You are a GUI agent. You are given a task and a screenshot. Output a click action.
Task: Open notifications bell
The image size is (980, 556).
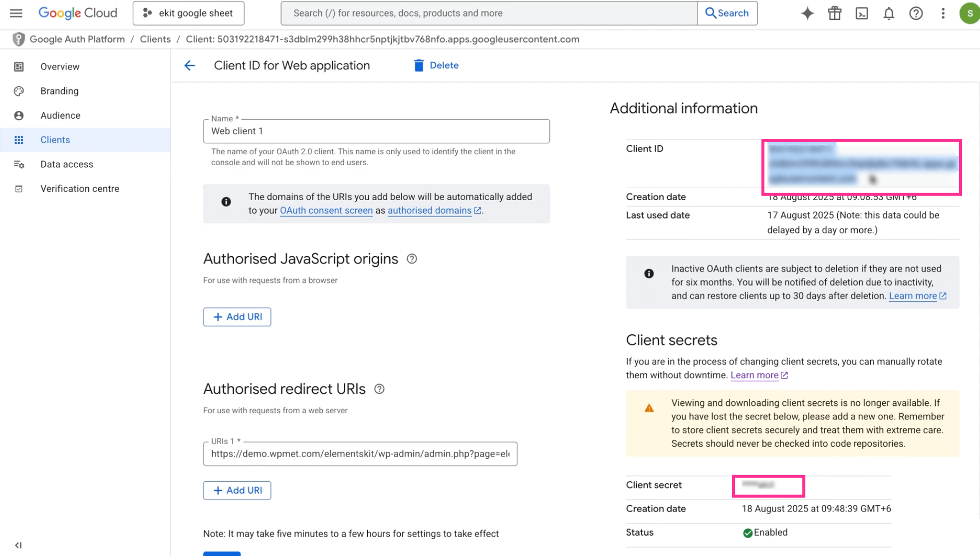[889, 13]
